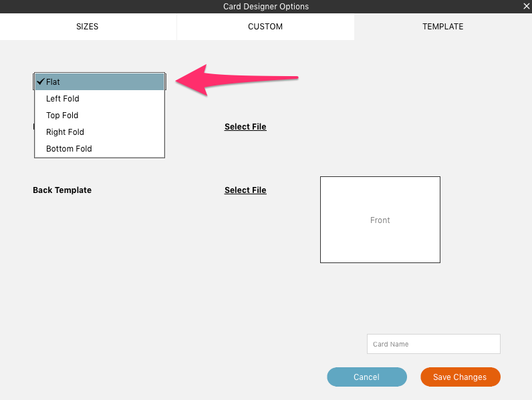
Task: Pick Left Fold from the list
Action: pyautogui.click(x=100, y=99)
